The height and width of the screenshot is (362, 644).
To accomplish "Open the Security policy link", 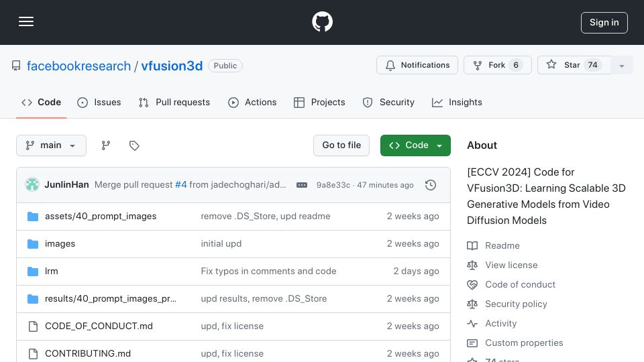I will click(x=516, y=304).
